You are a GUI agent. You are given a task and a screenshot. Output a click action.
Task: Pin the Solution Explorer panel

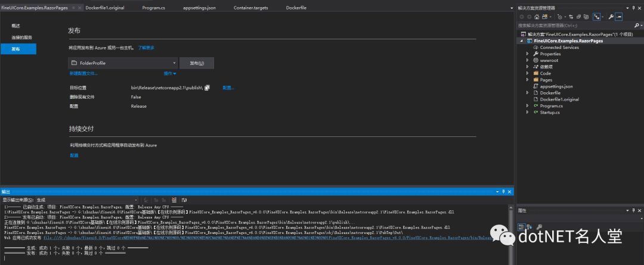[x=634, y=8]
